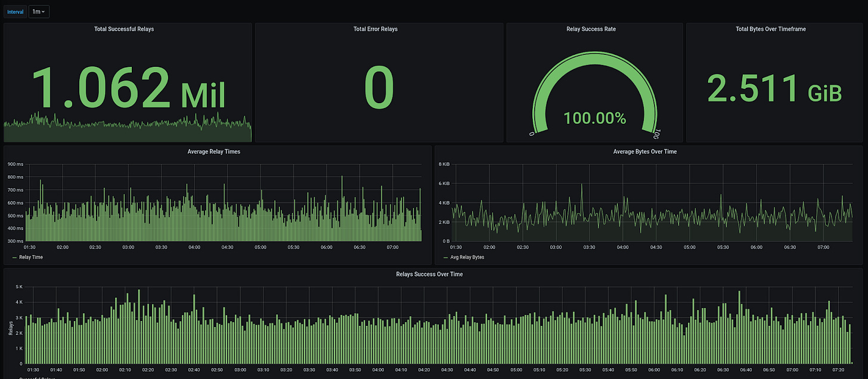Click the green gauge arc in Relay Success Rate
The width and height of the screenshot is (868, 379).
594,58
